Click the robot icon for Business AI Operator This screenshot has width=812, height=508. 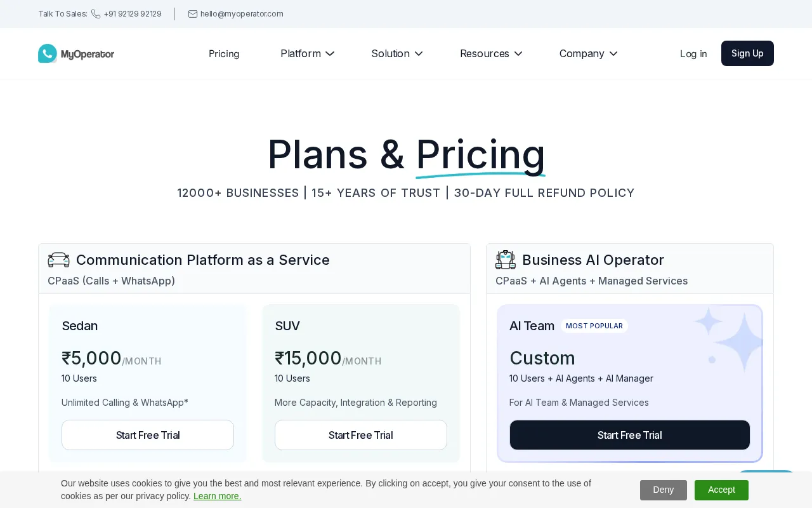click(506, 260)
